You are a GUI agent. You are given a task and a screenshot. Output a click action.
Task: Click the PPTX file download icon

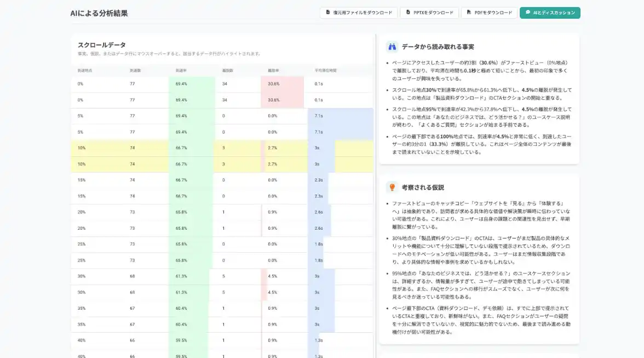click(x=408, y=12)
